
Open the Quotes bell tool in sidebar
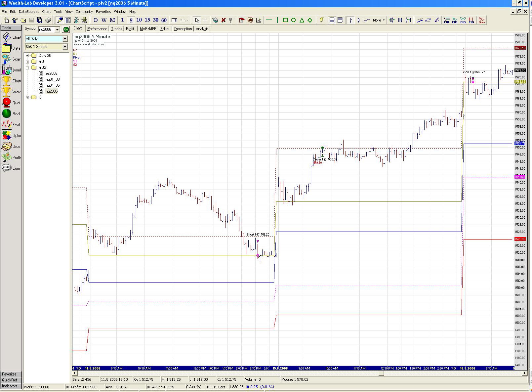tap(11, 103)
